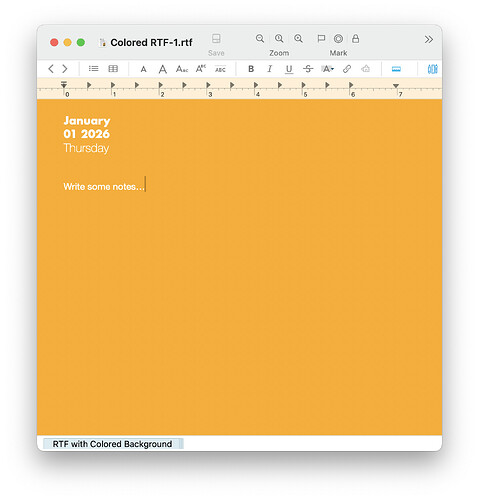This screenshot has width=478, height=500.
Task: Make the font bigger with large A
Action: [x=163, y=69]
